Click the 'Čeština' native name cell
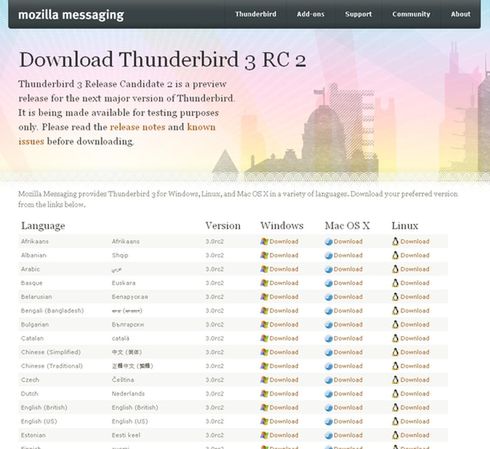 [123, 380]
